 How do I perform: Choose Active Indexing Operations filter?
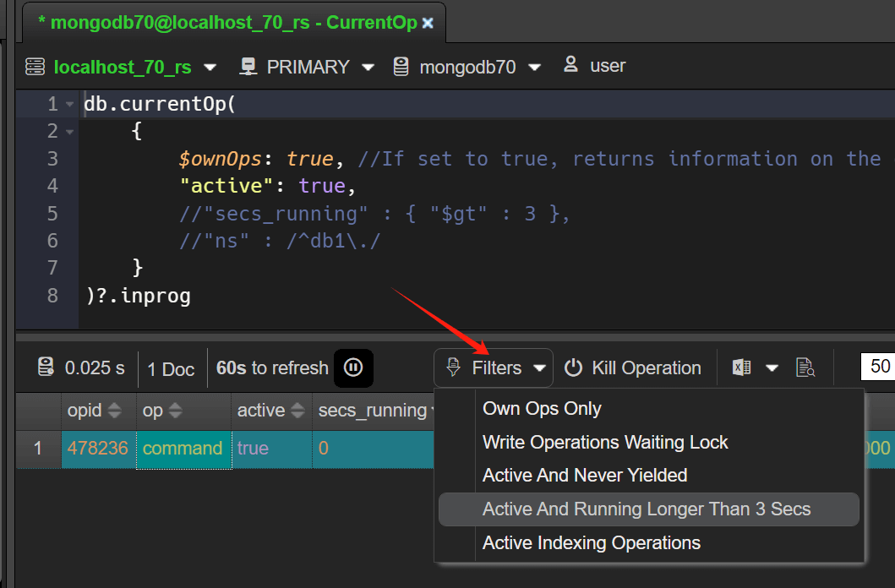click(x=648, y=543)
